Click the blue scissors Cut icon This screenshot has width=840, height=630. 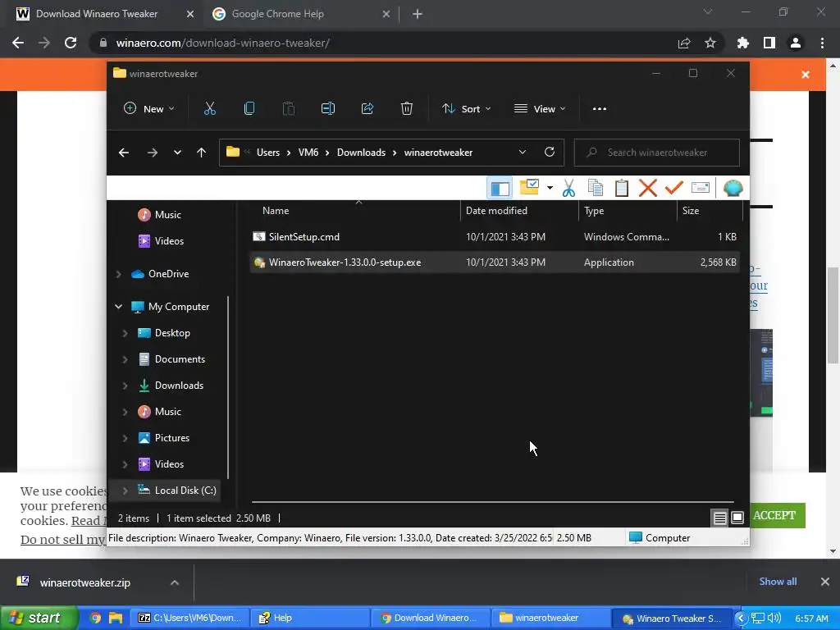[569, 188]
